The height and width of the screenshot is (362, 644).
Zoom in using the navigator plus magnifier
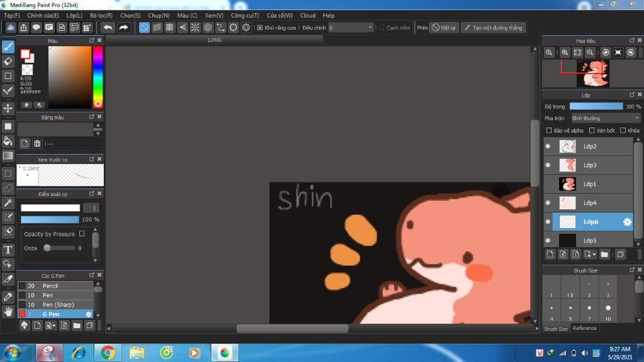(565, 53)
